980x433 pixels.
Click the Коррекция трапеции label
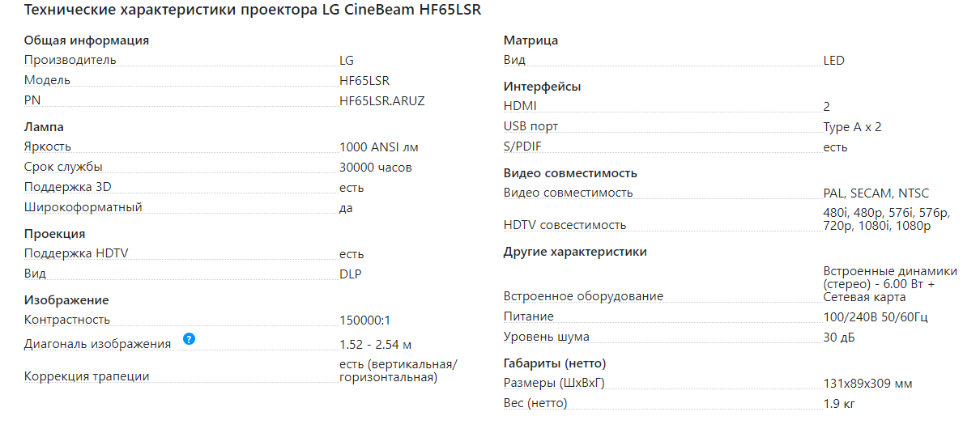pyautogui.click(x=87, y=376)
